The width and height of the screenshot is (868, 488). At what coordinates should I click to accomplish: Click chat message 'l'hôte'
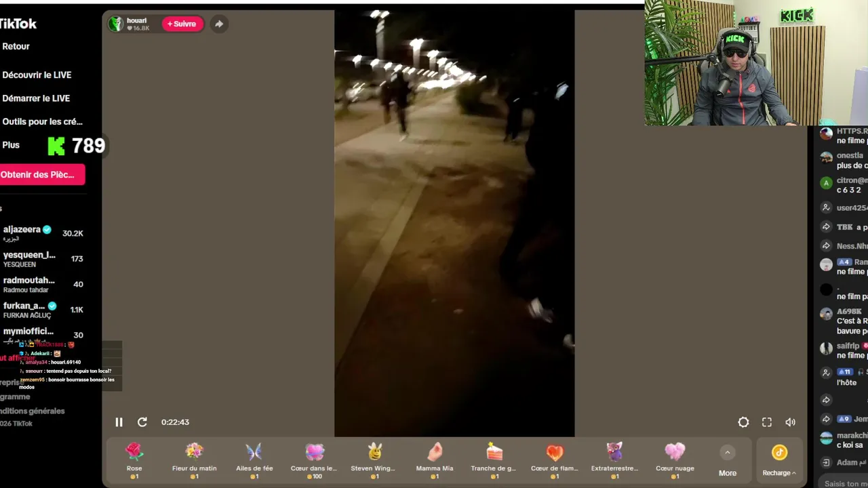pos(846,383)
